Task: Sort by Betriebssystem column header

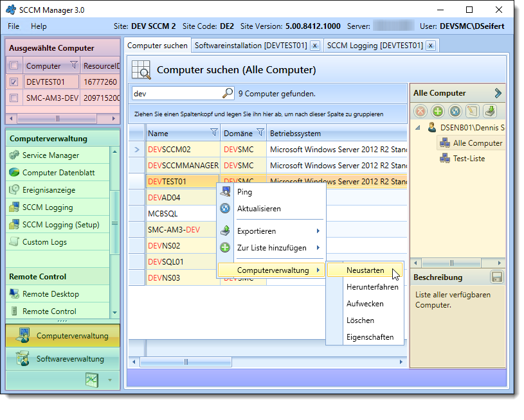Action: 336,133
